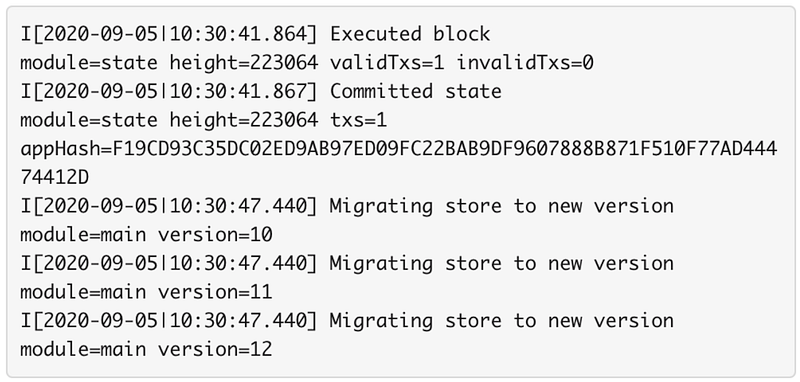Click the appHash value starting with F19CD93C
This screenshot has height=382, width=800.
point(444,149)
